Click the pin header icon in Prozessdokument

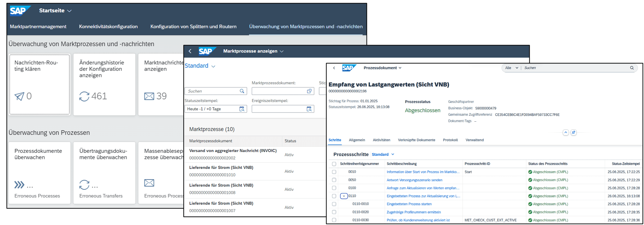[x=573, y=133]
